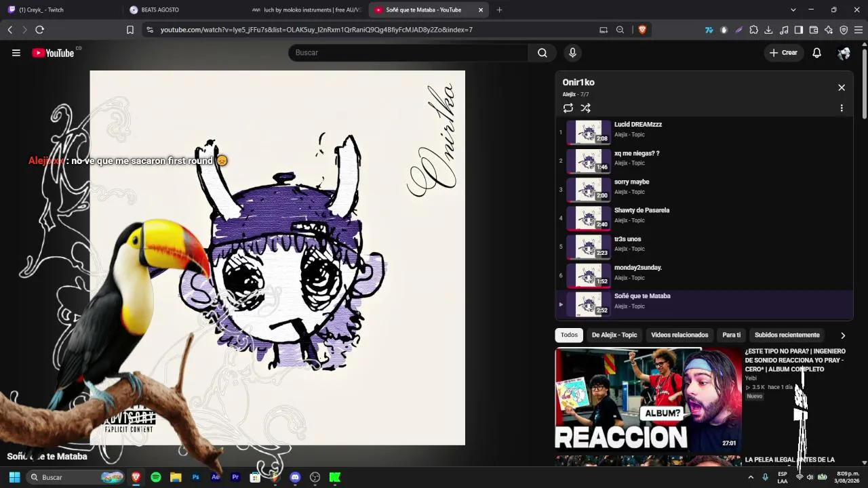Open OBS Studio from the taskbar
This screenshot has height=488, width=868.
[315, 477]
